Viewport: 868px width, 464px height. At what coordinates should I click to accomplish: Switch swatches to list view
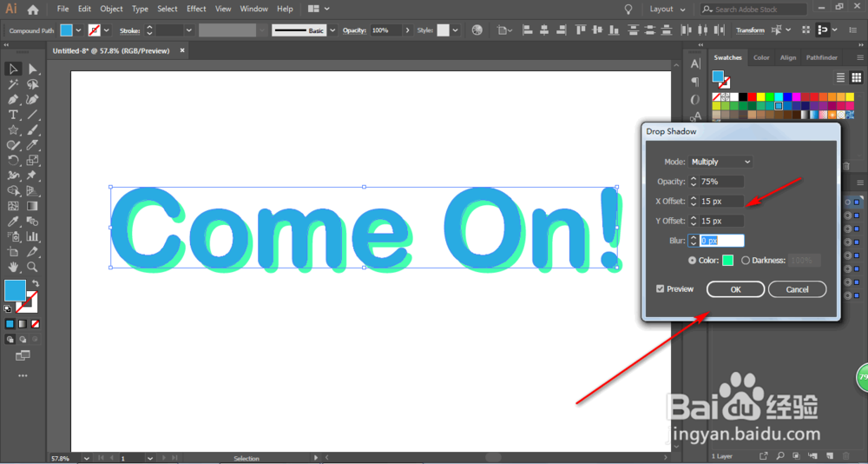(x=840, y=77)
